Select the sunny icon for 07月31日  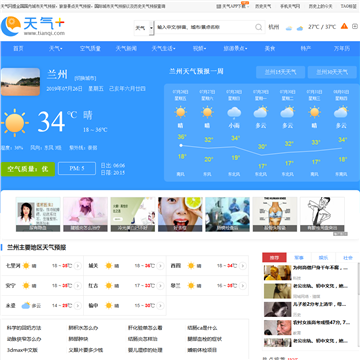(x=314, y=112)
